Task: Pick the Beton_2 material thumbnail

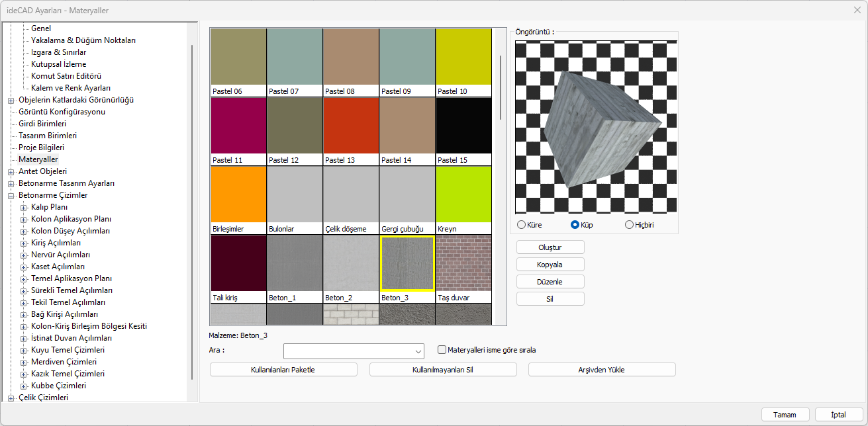Action: tap(351, 263)
